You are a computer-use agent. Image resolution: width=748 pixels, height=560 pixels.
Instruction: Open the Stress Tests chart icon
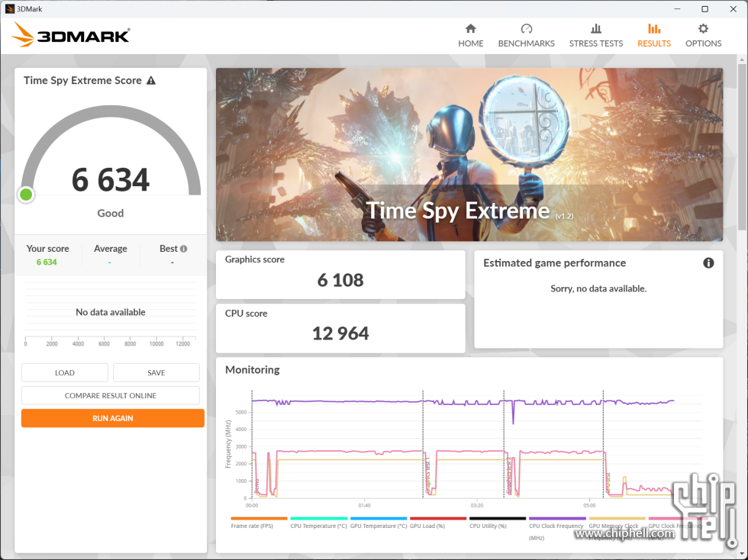coord(596,29)
